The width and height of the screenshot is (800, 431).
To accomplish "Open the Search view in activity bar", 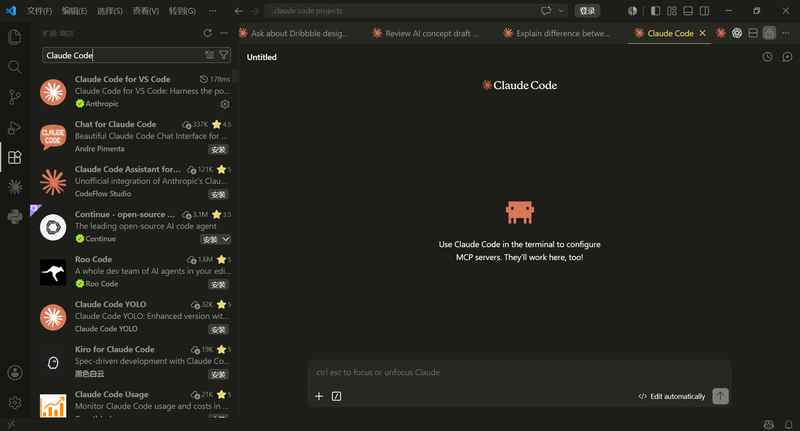I will click(x=15, y=66).
